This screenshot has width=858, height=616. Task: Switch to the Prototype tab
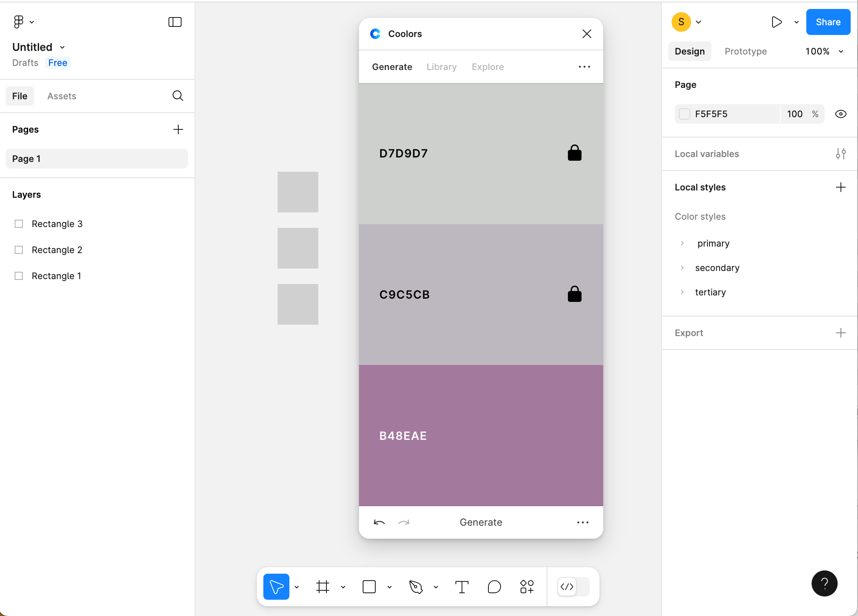coord(746,51)
